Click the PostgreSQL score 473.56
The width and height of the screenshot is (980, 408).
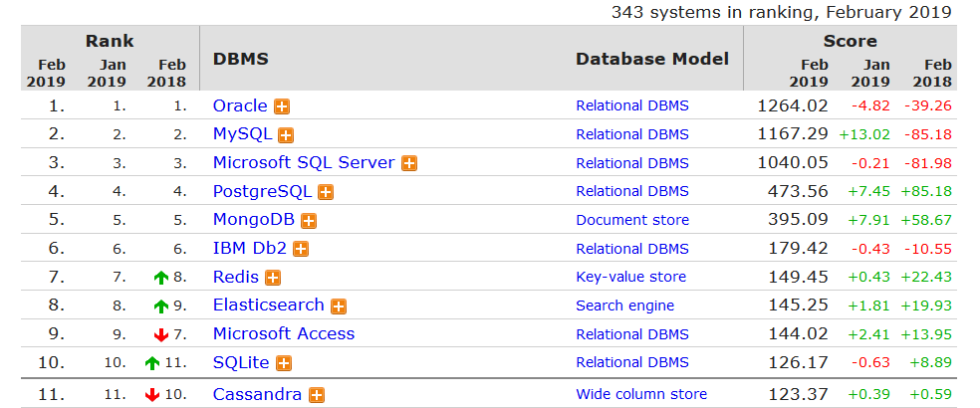(798, 192)
